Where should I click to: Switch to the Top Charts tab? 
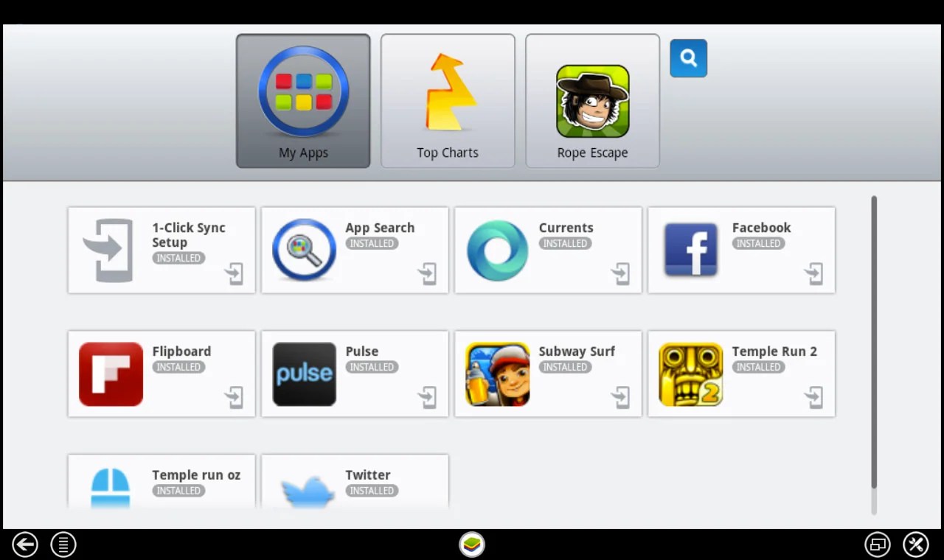(448, 101)
